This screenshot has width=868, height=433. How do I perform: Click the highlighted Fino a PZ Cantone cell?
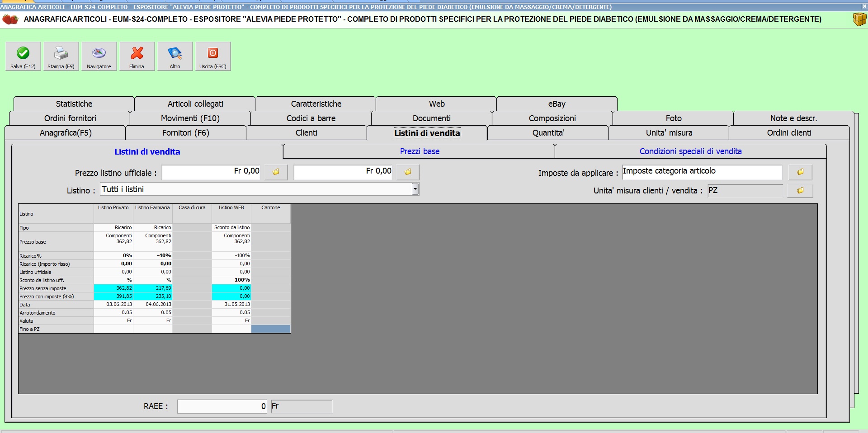pos(271,329)
